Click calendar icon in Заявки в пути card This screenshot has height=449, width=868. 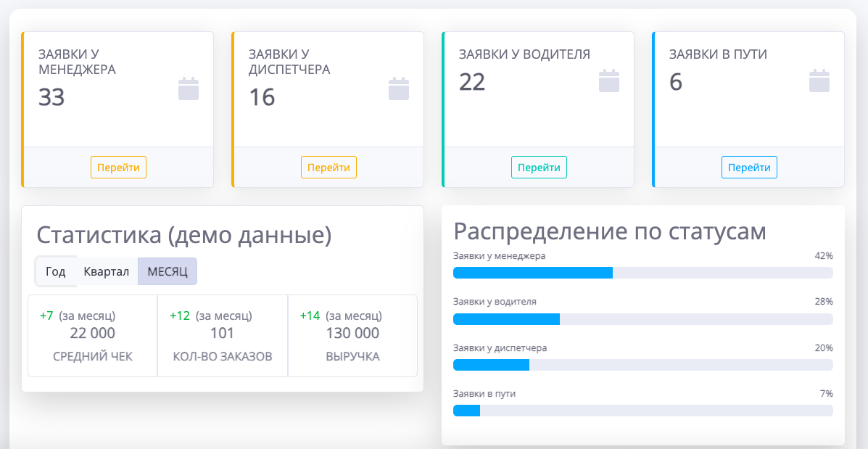coord(819,81)
